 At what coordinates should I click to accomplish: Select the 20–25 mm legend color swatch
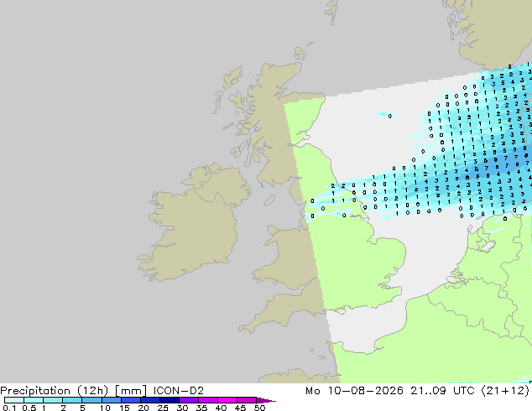[150, 400]
